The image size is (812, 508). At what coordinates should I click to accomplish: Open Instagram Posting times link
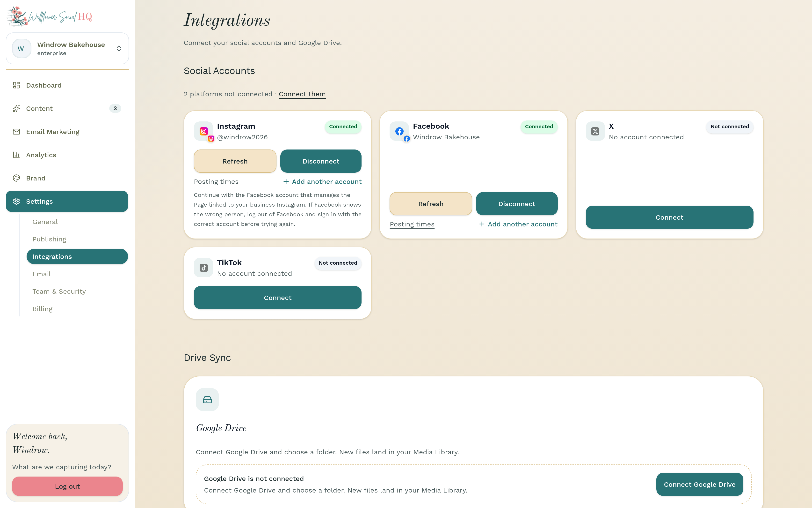pyautogui.click(x=216, y=182)
